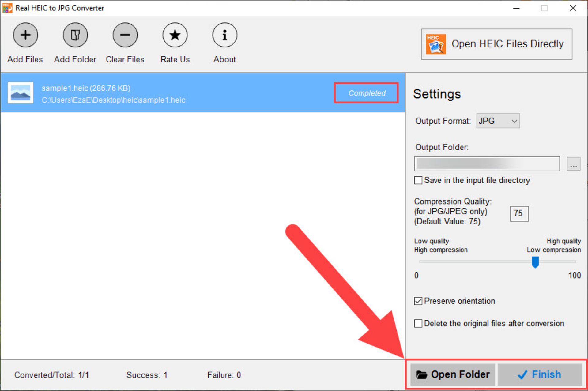588x391 pixels.
Task: Enable Save in the input file directory
Action: (418, 180)
